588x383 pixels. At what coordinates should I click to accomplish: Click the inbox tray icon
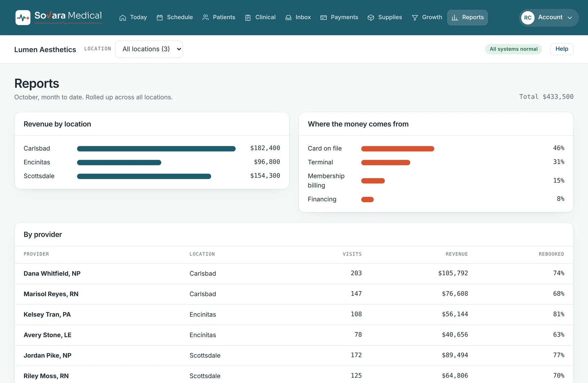288,18
